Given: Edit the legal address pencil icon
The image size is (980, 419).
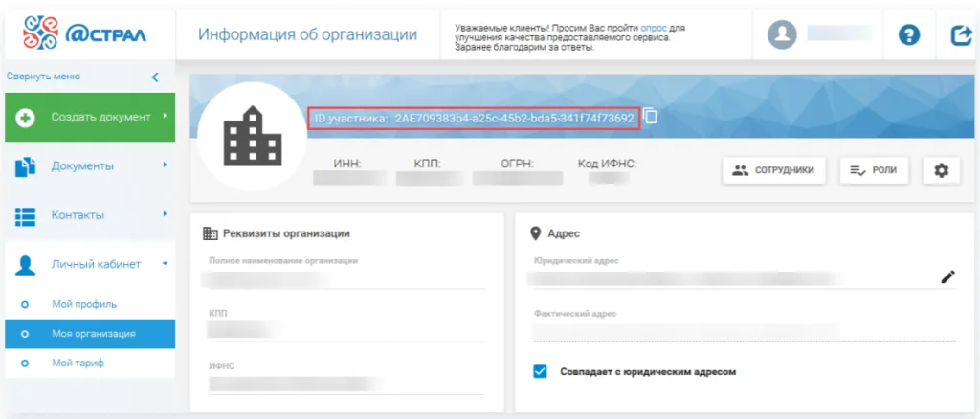Looking at the screenshot, I should click(x=948, y=276).
